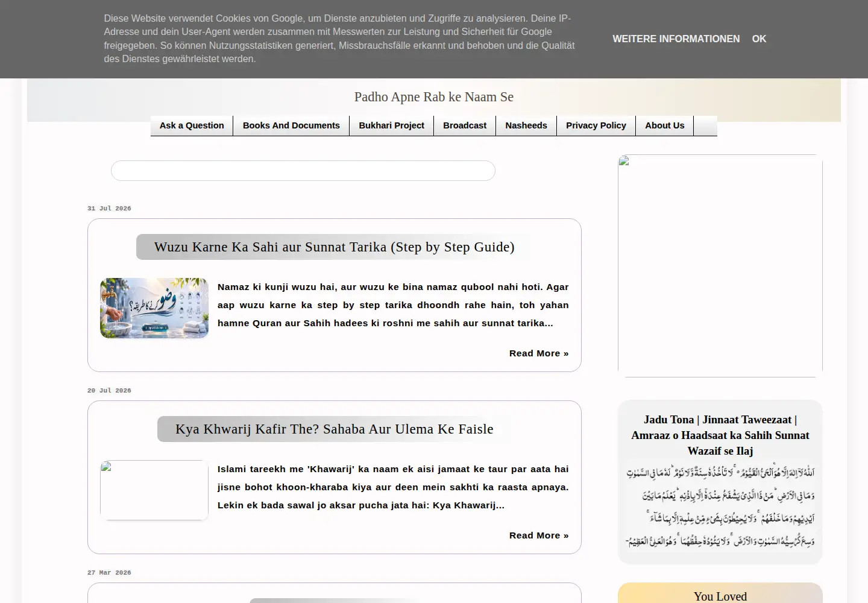Click the Padho Apne Rab ke Naam Se tagline
Image resolution: width=868 pixels, height=603 pixels.
434,97
